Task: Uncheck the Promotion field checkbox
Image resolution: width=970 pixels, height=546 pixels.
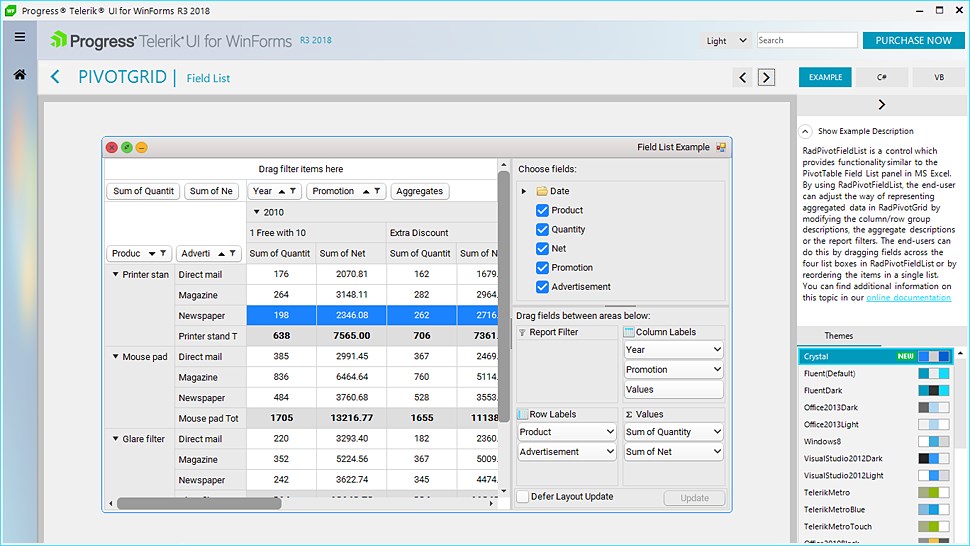Action: coord(542,267)
